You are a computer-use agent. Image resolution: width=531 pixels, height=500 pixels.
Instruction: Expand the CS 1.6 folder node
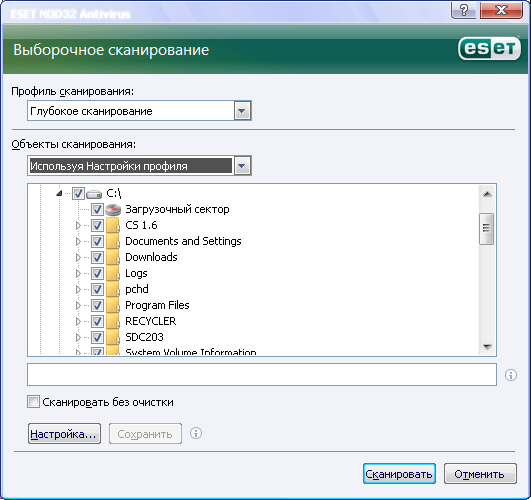click(x=78, y=225)
